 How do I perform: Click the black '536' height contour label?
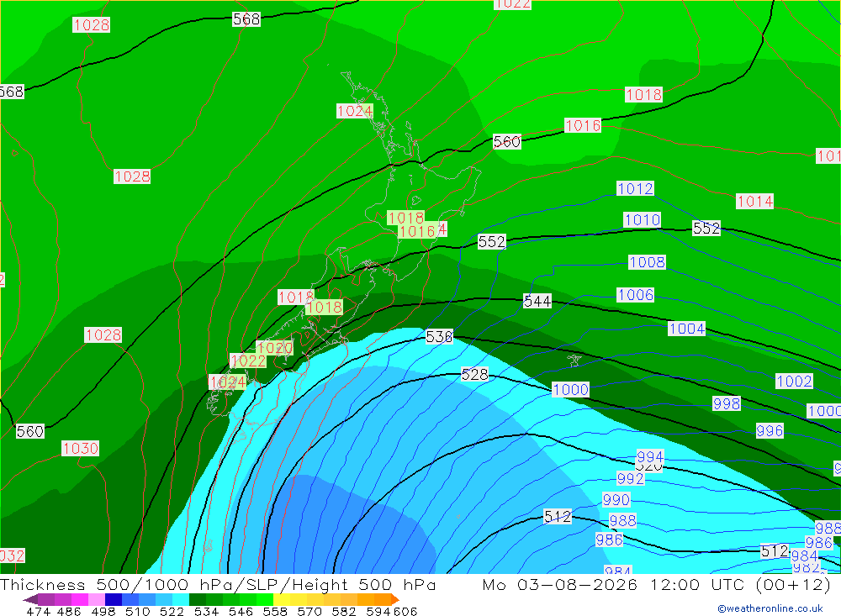point(439,337)
